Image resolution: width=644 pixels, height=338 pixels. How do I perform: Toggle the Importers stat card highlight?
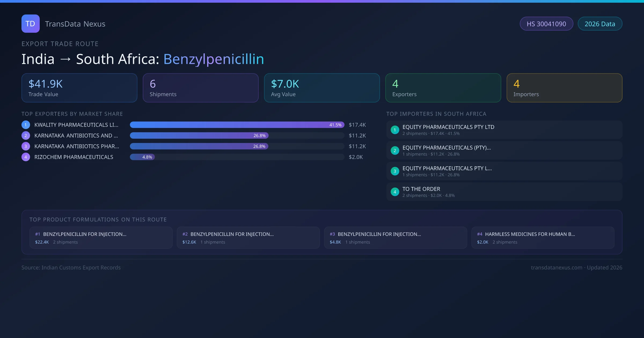tap(564, 88)
